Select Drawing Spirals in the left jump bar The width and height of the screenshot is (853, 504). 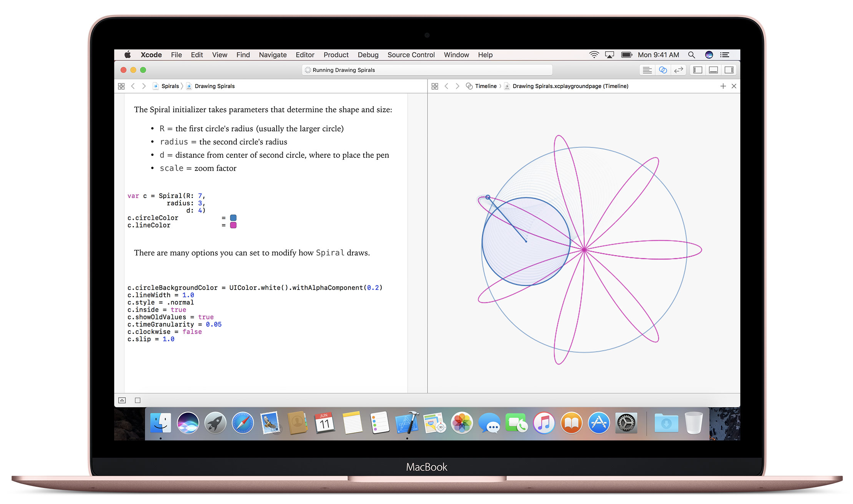[x=210, y=86]
